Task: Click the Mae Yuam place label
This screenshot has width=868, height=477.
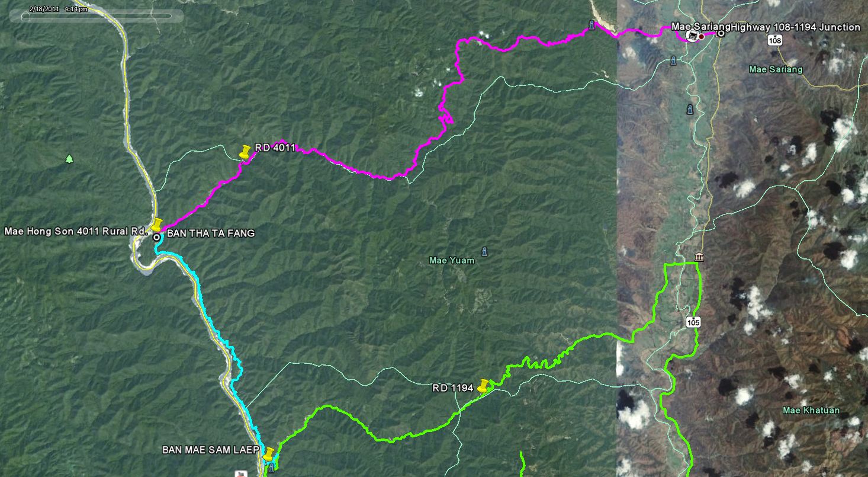Action: tap(452, 260)
